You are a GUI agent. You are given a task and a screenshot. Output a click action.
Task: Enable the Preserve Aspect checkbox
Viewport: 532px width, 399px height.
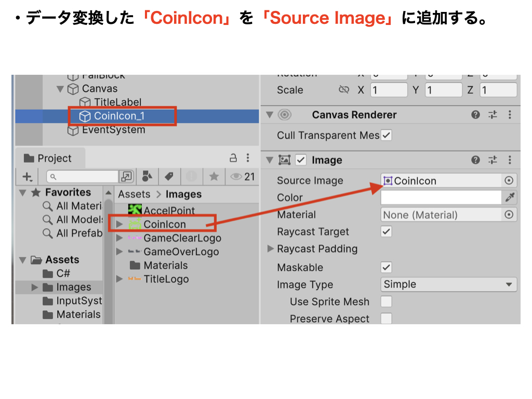tap(386, 318)
